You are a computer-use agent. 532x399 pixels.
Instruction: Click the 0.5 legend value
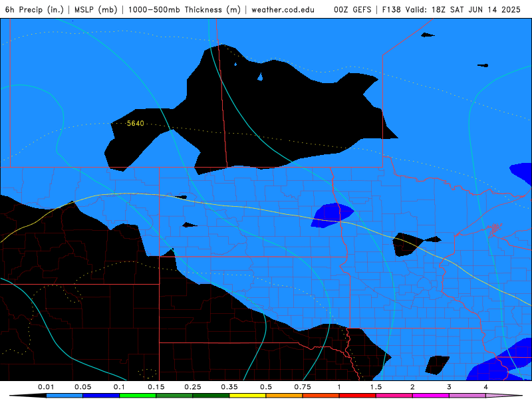click(x=266, y=387)
